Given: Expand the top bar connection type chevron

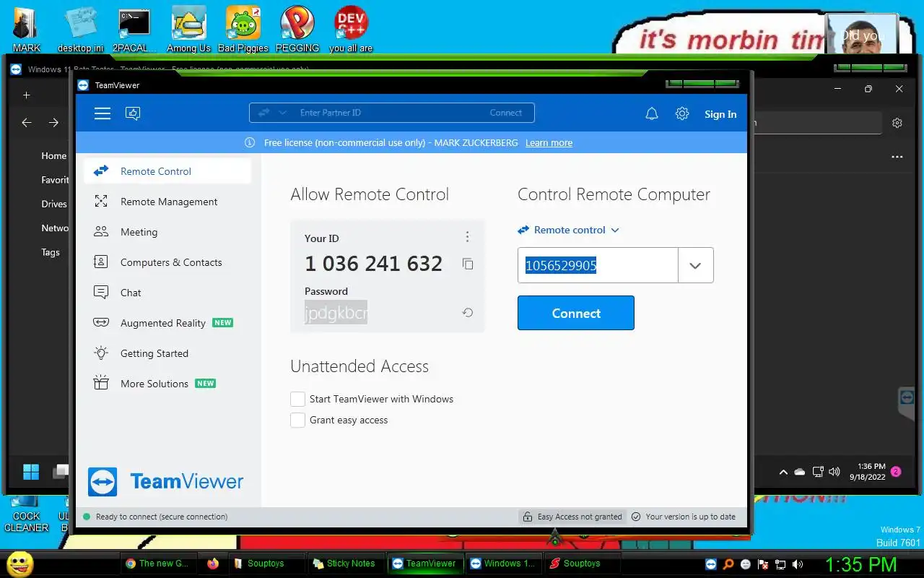Looking at the screenshot, I should [283, 113].
